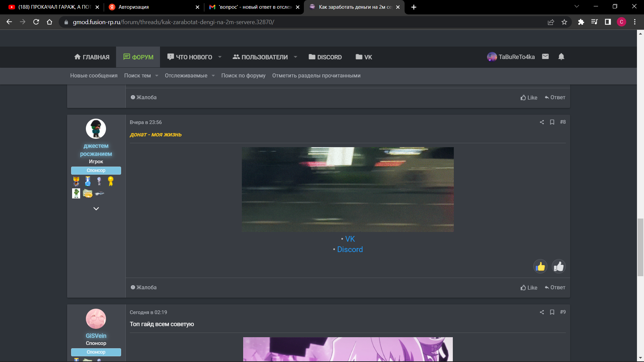Click the yellow thumbs-up reaction icon

(x=540, y=266)
